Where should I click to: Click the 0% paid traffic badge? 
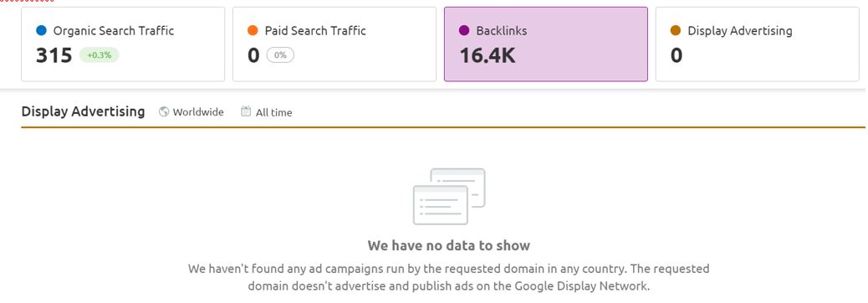pos(280,55)
